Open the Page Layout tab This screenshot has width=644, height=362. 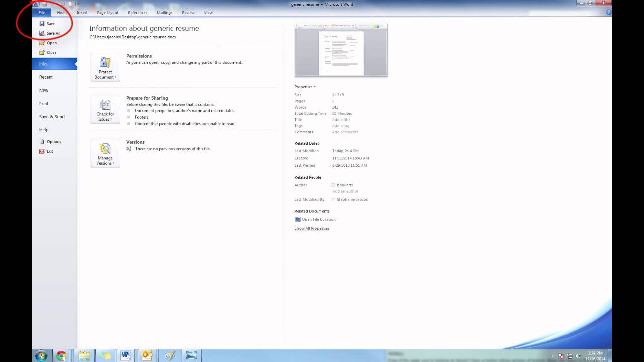pyautogui.click(x=108, y=12)
